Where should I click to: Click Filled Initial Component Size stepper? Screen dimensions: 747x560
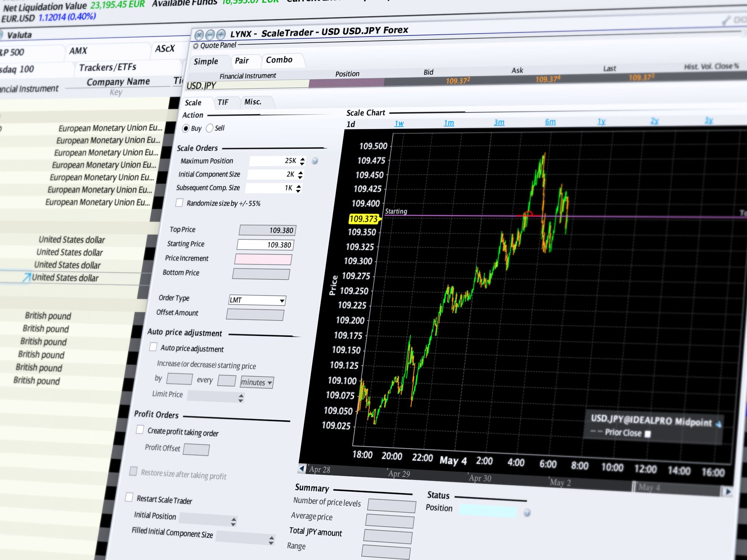(271, 540)
